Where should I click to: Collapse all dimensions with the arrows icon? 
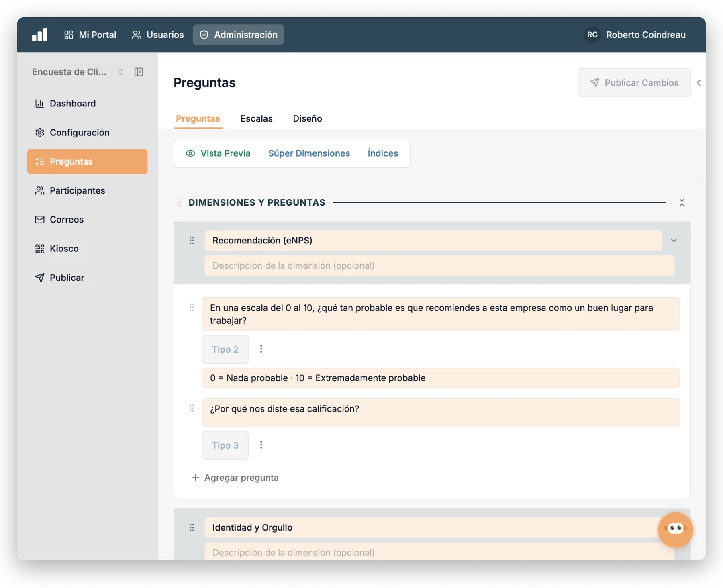pyautogui.click(x=682, y=202)
